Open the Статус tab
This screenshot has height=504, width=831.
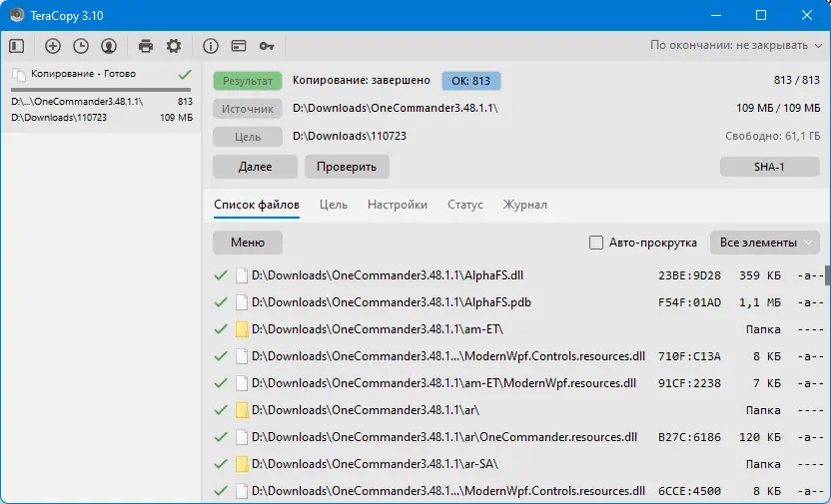pos(465,205)
